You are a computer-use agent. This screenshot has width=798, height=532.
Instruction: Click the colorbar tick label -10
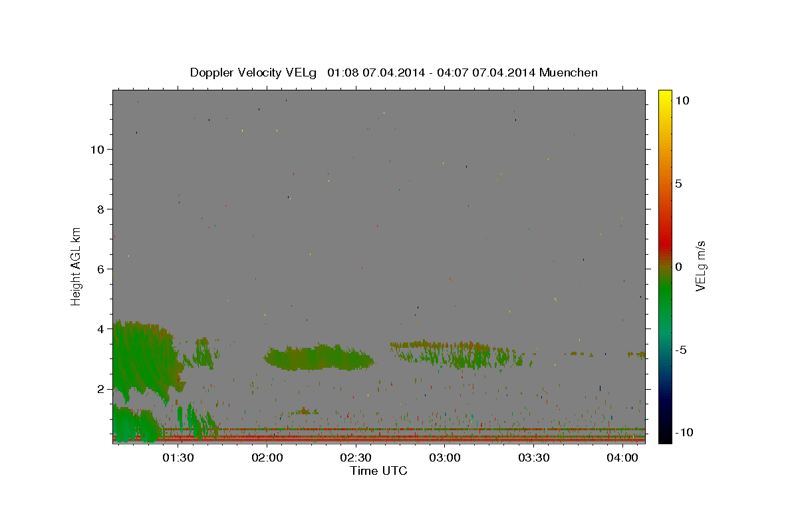pos(684,432)
